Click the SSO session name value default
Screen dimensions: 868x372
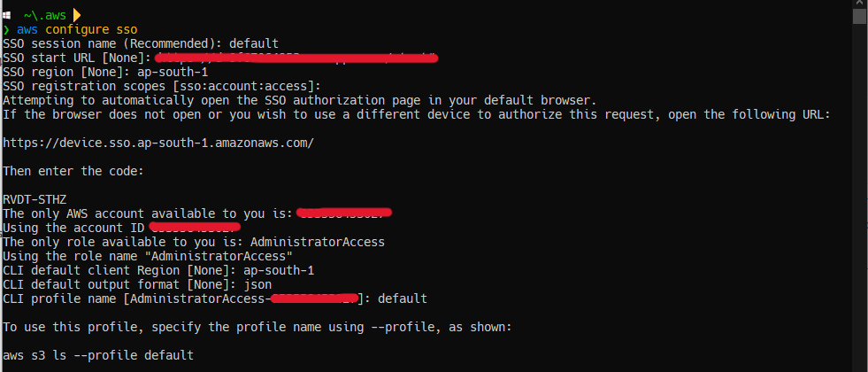tap(253, 43)
